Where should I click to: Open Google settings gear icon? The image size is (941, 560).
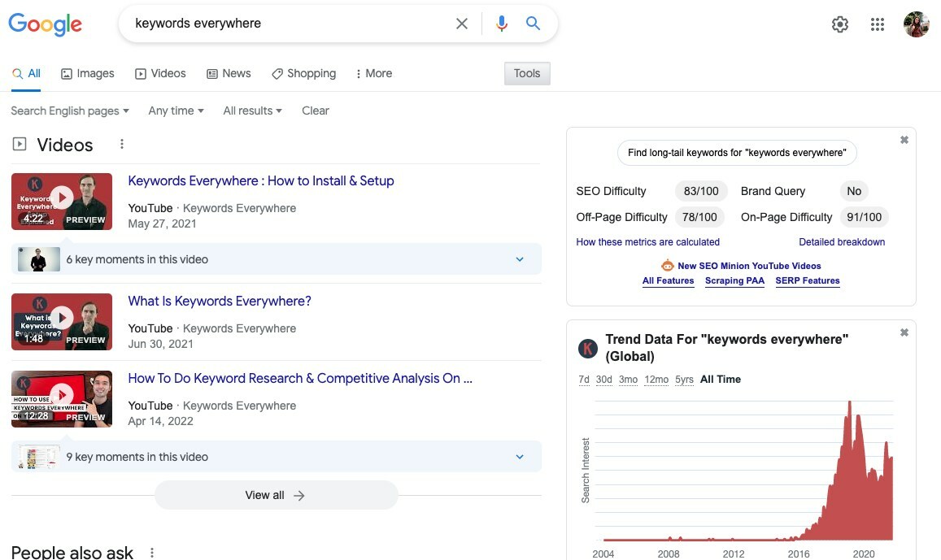click(x=839, y=24)
